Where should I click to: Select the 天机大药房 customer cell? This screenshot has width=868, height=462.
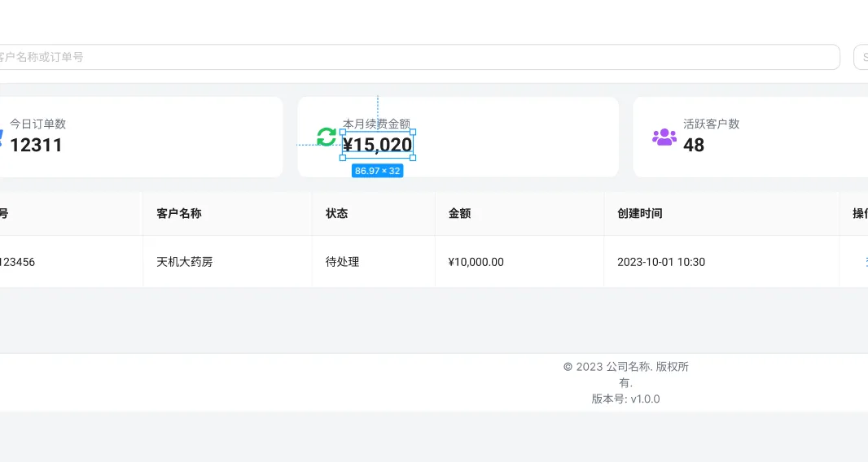[x=185, y=262]
